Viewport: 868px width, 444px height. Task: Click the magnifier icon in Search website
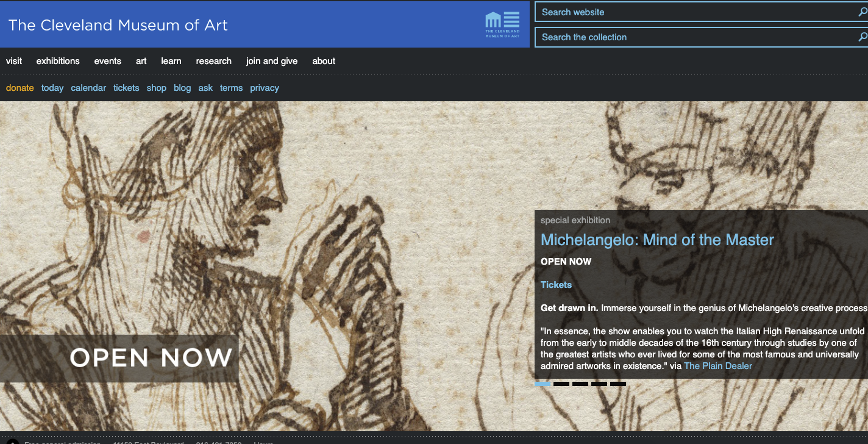point(862,12)
